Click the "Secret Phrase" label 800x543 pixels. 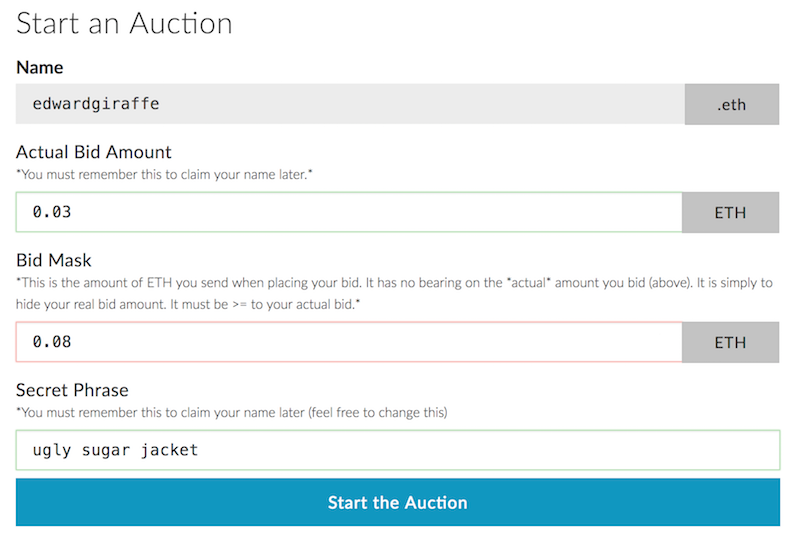click(x=72, y=390)
